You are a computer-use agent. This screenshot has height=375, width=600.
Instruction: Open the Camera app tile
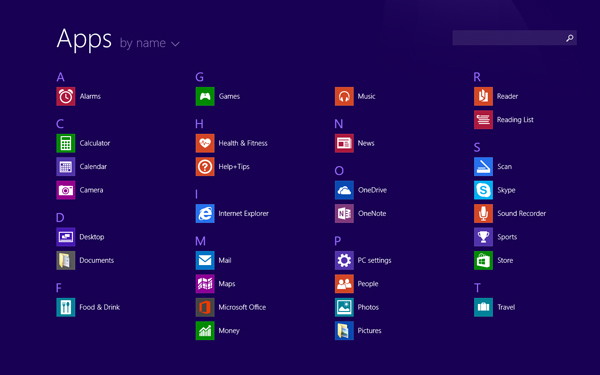66,190
